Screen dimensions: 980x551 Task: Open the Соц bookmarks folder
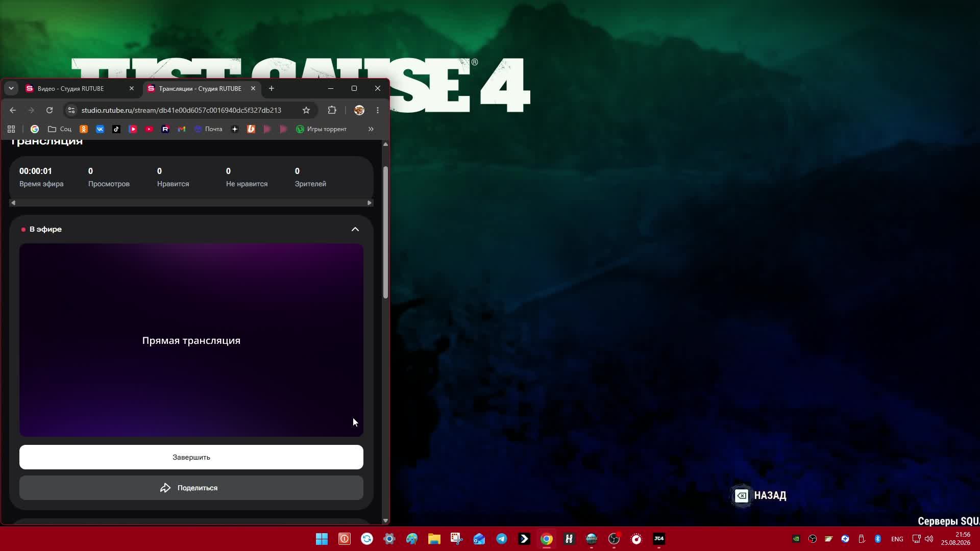pyautogui.click(x=60, y=129)
